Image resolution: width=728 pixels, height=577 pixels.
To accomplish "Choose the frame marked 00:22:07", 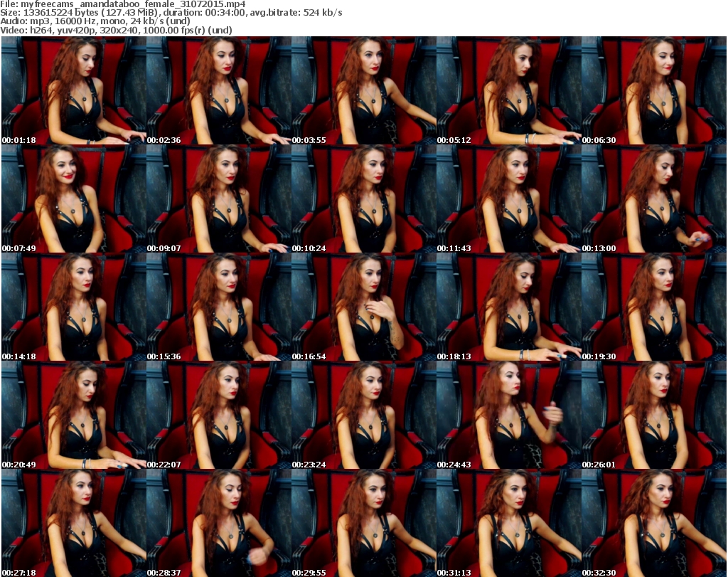I will (219, 415).
